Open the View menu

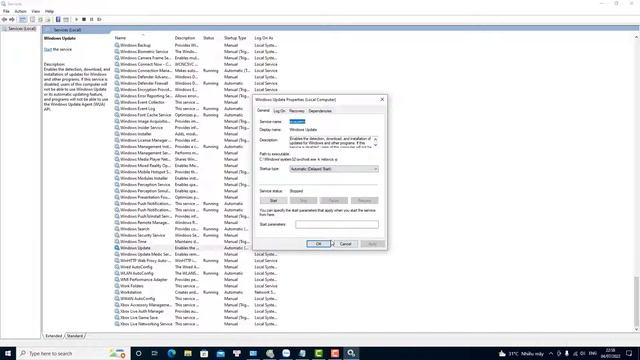click(36, 11)
